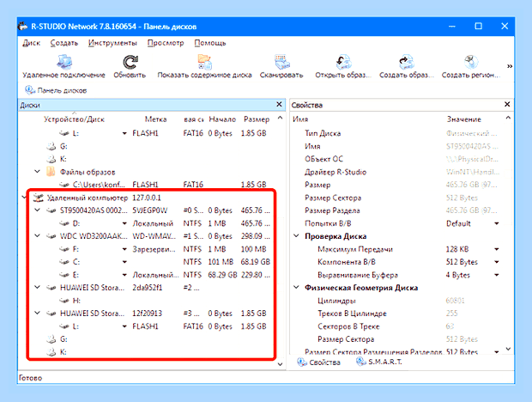Image resolution: width=532 pixels, height=402 pixels.
Task: Click the Создать регион toolbar icon
Action: point(471,62)
